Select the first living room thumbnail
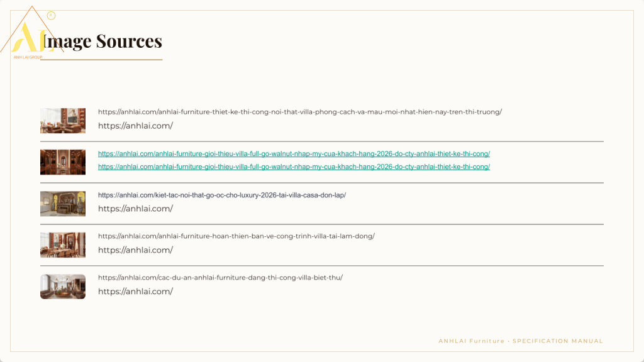 [x=63, y=121]
